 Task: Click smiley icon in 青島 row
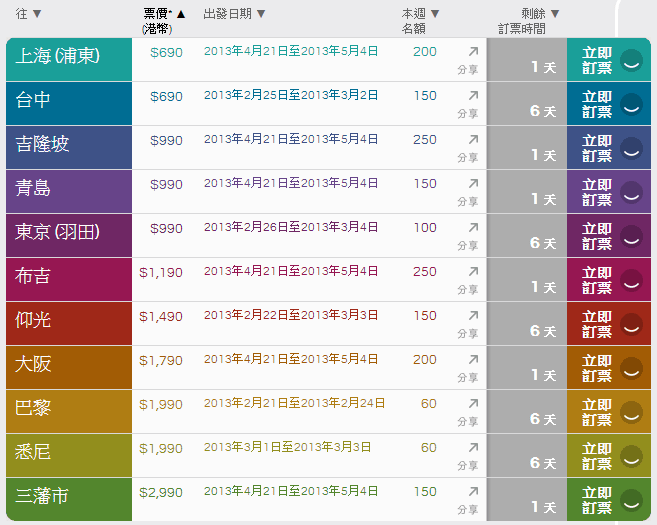pyautogui.click(x=631, y=193)
